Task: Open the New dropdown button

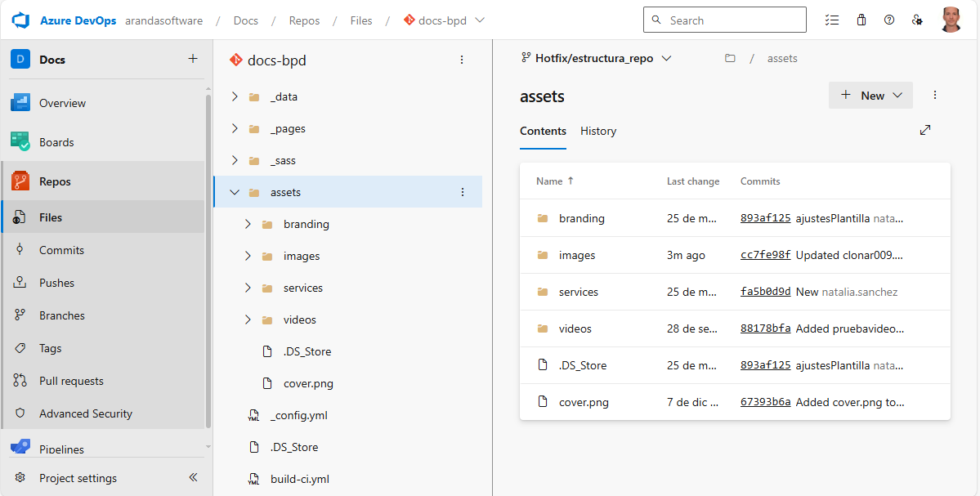Action: point(870,96)
